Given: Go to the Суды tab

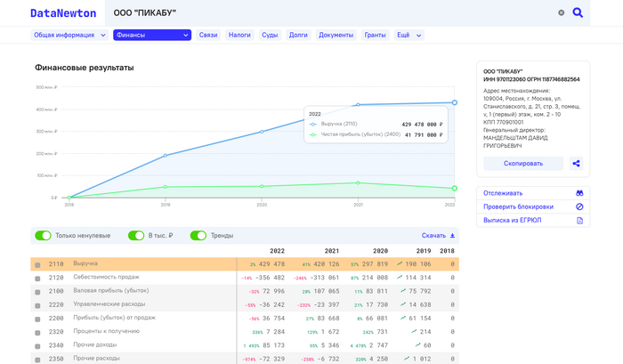Looking at the screenshot, I should [269, 35].
